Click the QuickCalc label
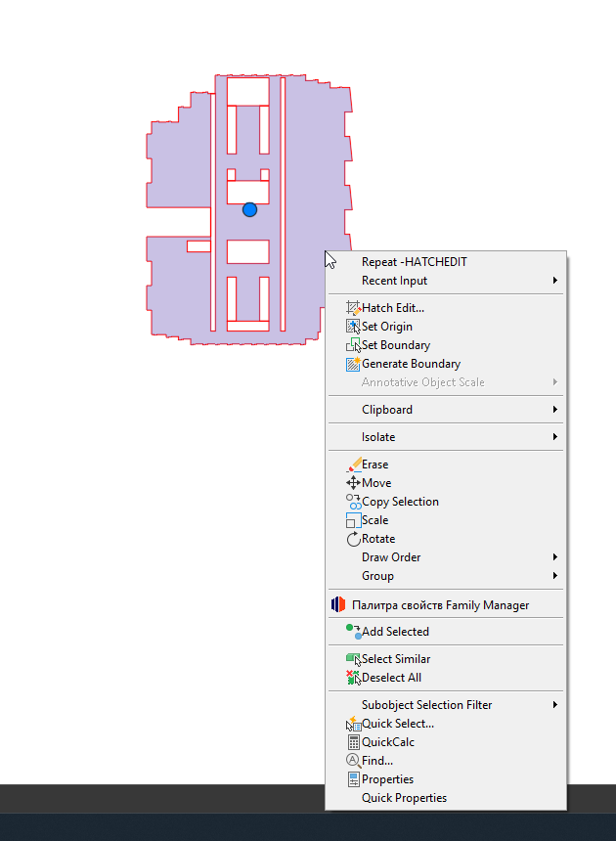The image size is (616, 841). click(x=388, y=742)
